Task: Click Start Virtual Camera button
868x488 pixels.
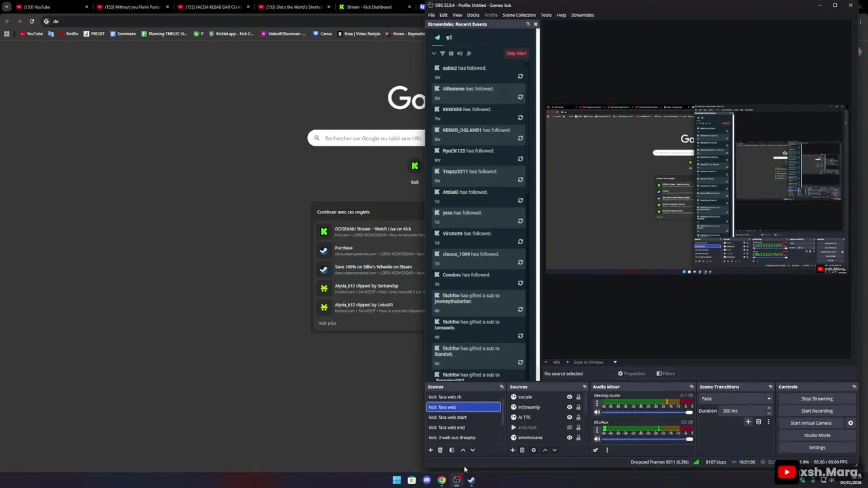Action: (x=810, y=423)
